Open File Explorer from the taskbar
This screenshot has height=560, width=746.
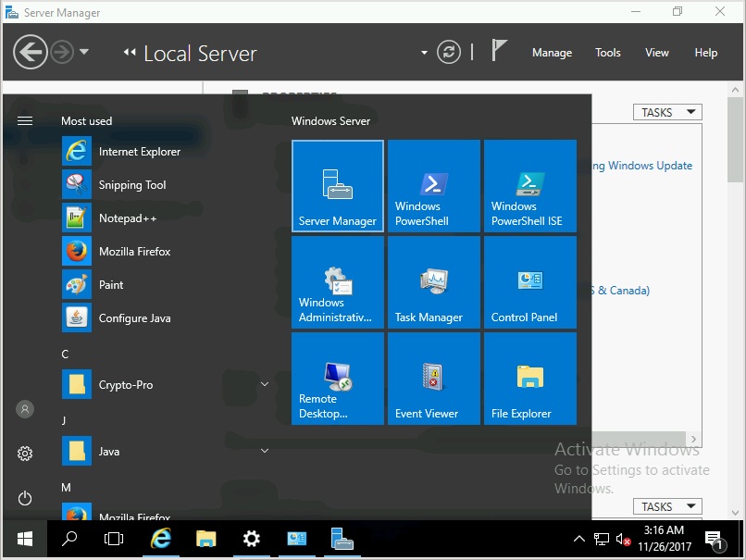click(x=206, y=539)
